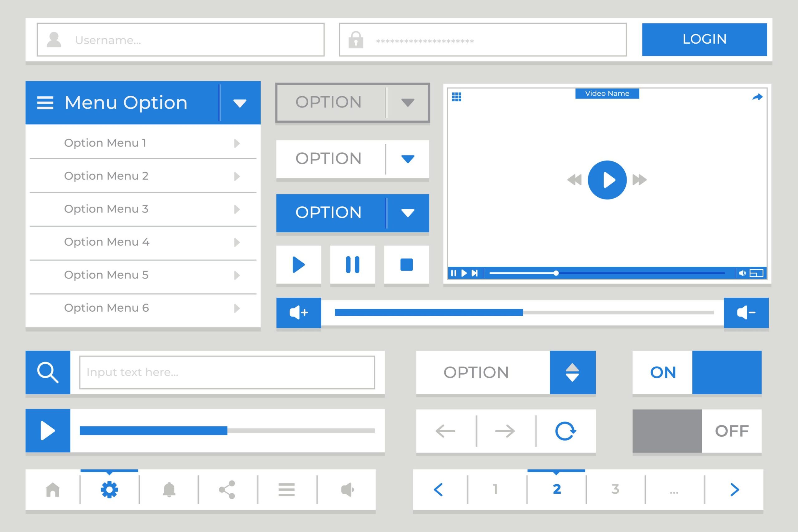This screenshot has height=532, width=798.
Task: Expand the Menu Option dropdown arrow
Action: click(x=239, y=103)
